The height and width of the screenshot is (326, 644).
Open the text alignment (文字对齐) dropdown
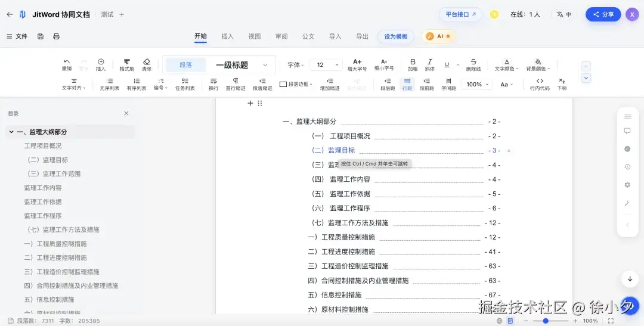74,84
